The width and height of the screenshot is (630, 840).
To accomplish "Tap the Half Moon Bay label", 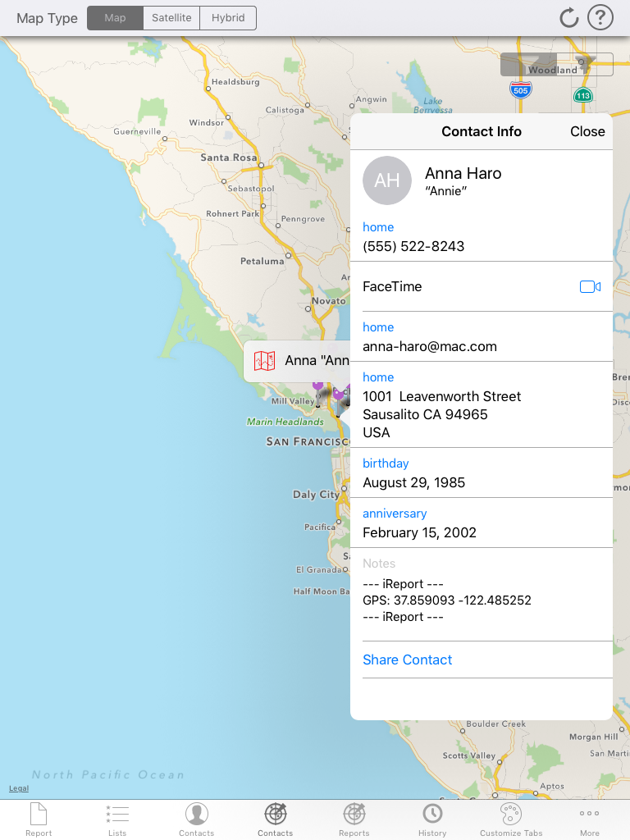I will (x=321, y=591).
